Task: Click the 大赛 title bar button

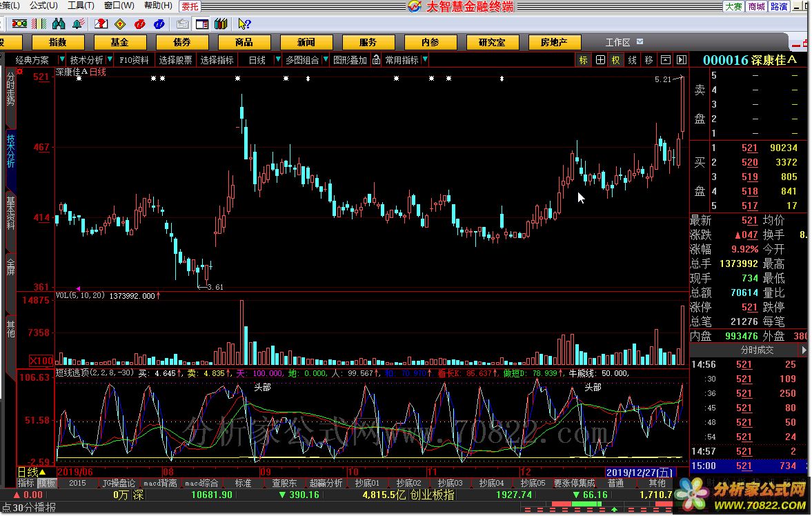Action: (734, 6)
